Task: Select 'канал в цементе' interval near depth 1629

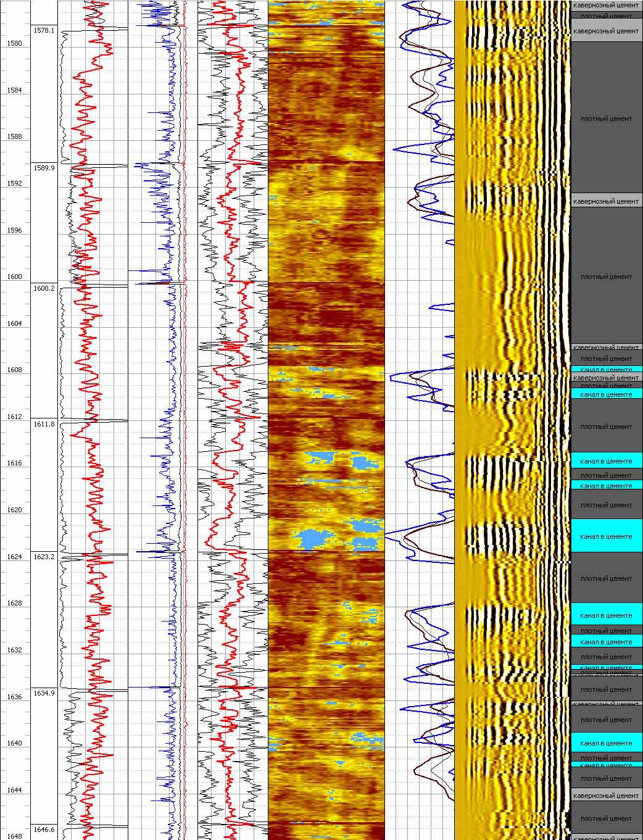Action: [x=607, y=615]
